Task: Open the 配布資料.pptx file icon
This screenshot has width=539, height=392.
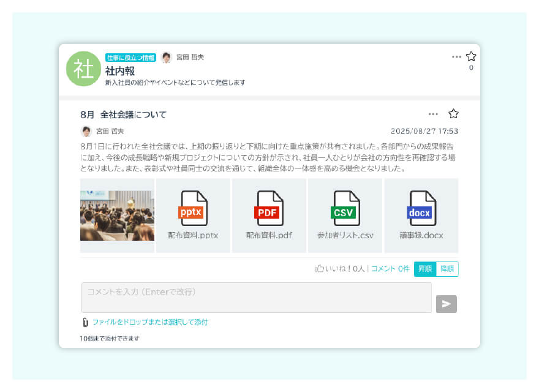Action: point(193,208)
